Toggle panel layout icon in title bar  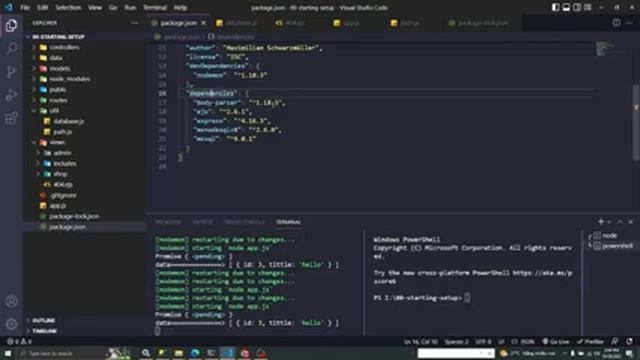[x=566, y=7]
